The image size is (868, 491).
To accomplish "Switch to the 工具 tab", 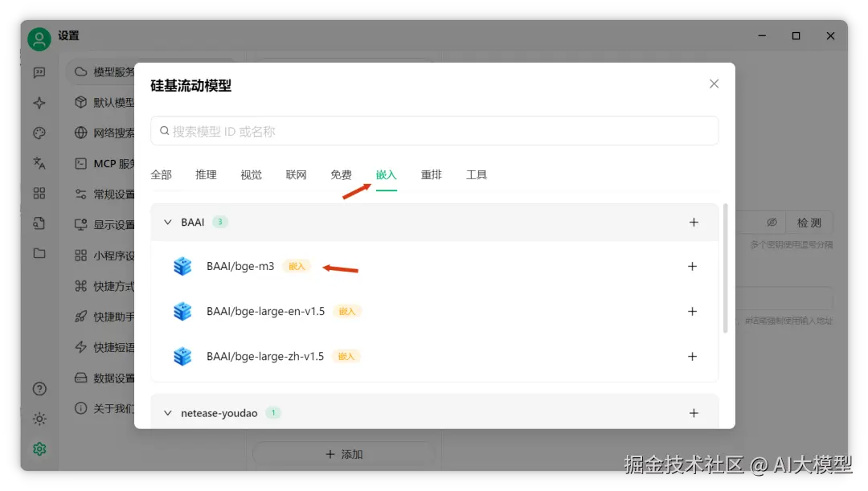I will [x=477, y=175].
